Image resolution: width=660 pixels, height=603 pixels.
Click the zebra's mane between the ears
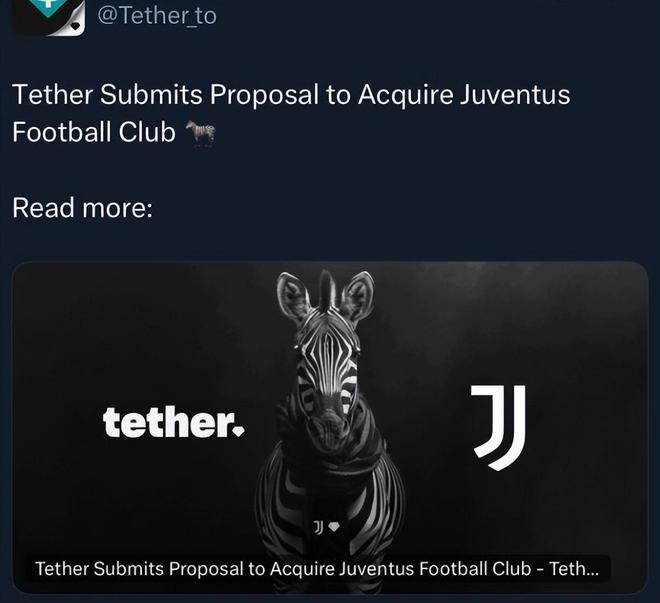pos(327,290)
